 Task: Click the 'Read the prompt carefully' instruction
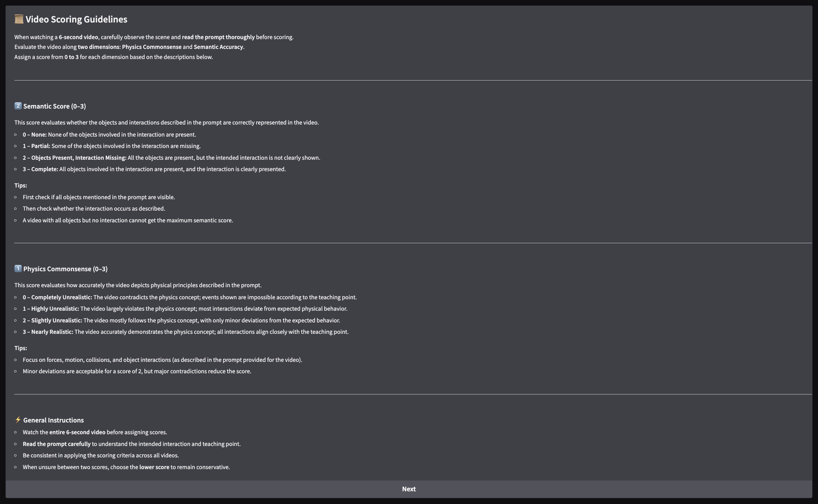coord(131,444)
